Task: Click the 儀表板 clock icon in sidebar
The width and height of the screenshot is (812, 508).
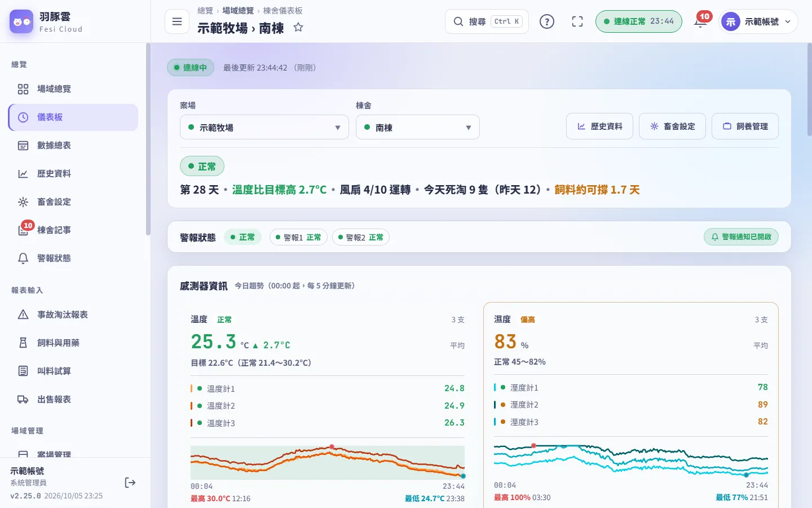Action: [23, 117]
